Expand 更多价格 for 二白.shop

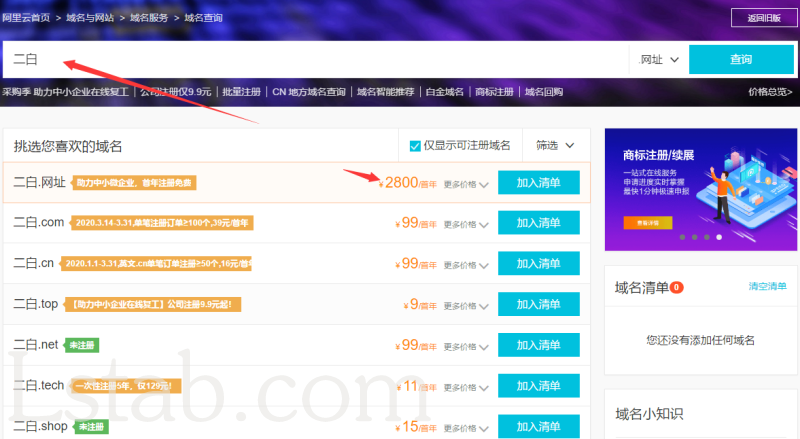(x=466, y=428)
